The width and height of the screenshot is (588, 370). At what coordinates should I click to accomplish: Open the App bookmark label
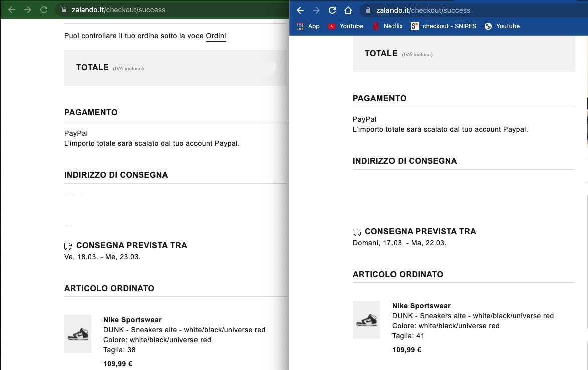[314, 26]
